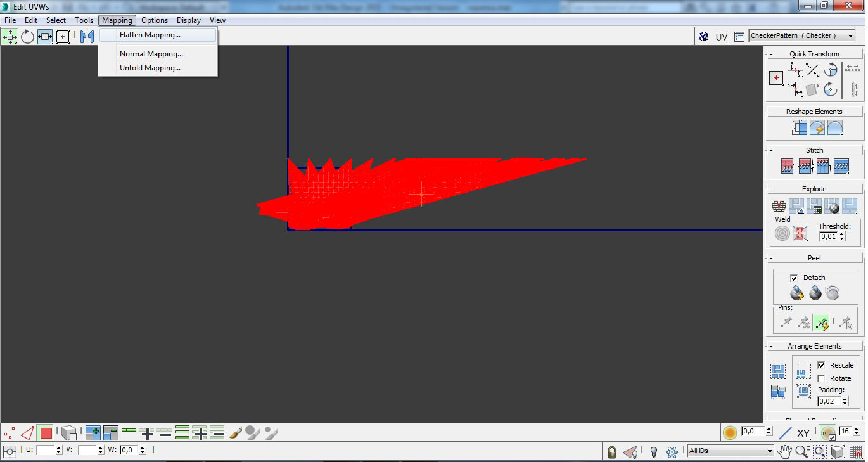Viewport: 868px width, 462px height.
Task: Click the Weld Threshold input field
Action: (828, 236)
